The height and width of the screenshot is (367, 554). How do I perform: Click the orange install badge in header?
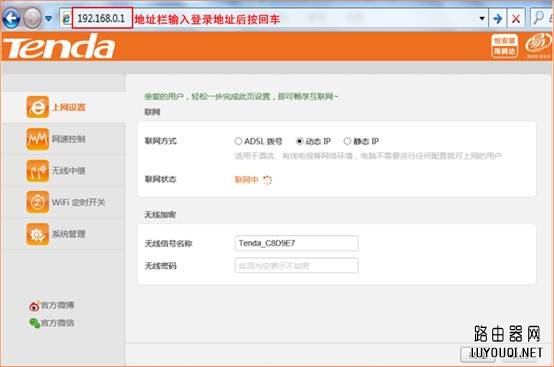(505, 46)
